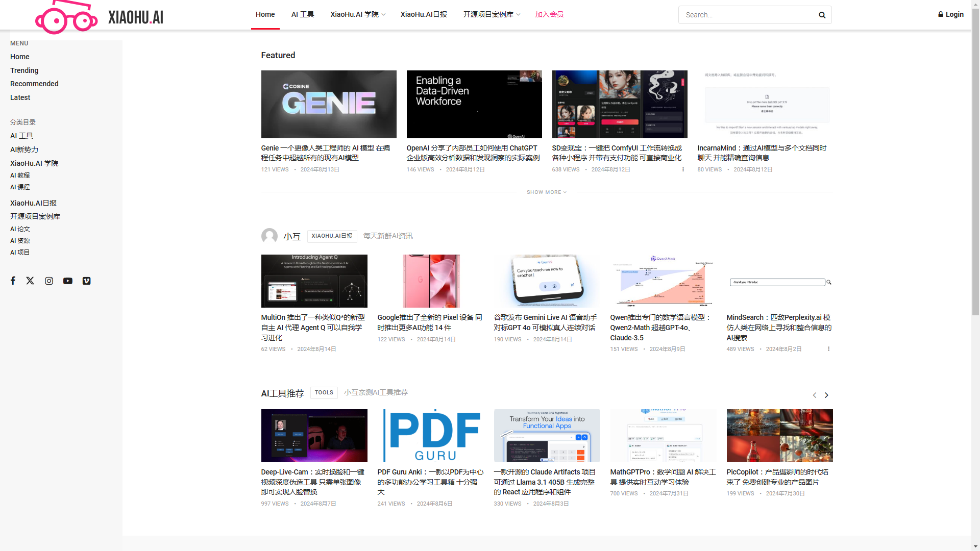Open Recommended in the sidebar menu

[x=34, y=84]
